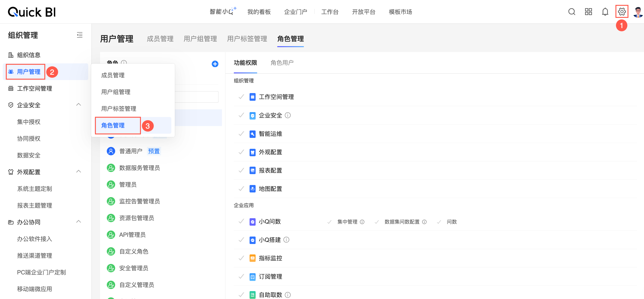The width and height of the screenshot is (644, 299).
Task: Open the apps grid icon
Action: tap(588, 12)
